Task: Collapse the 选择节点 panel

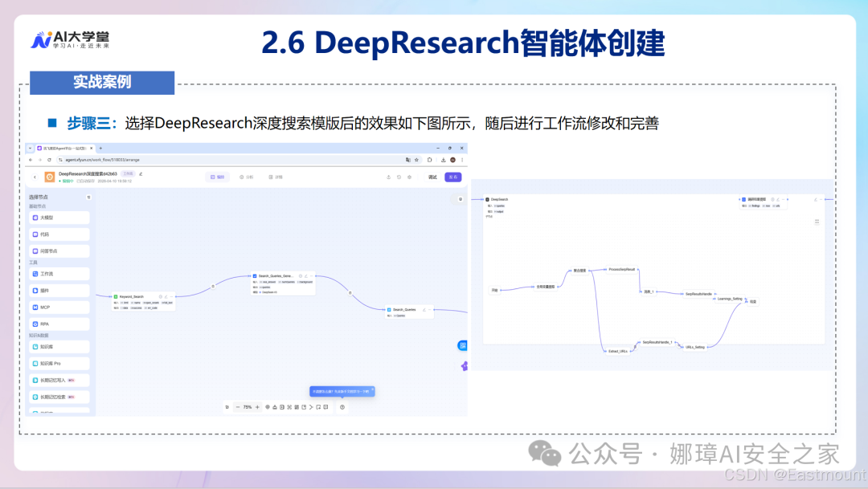Action: pyautogui.click(x=88, y=197)
